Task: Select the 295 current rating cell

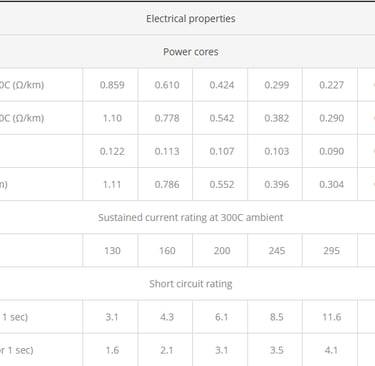Action: [x=331, y=251]
